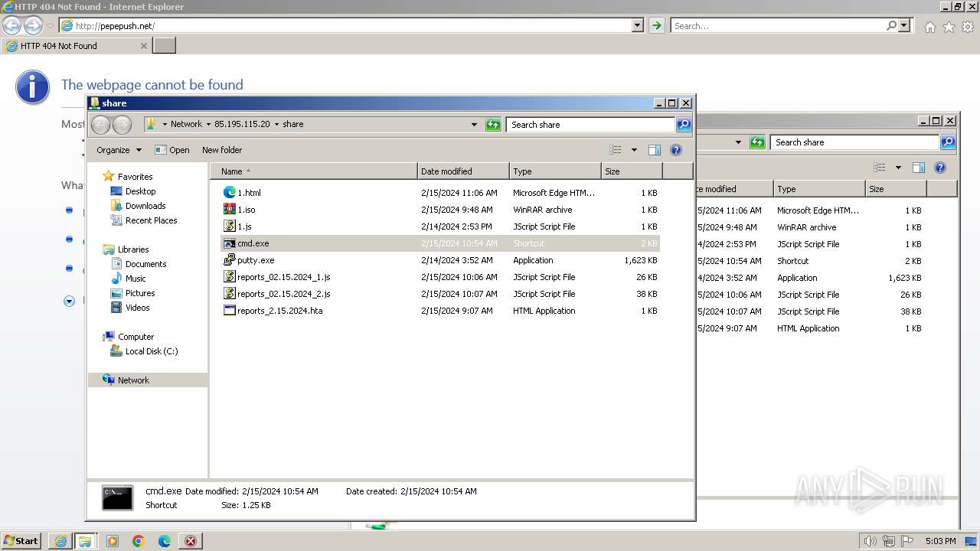Select Favorites in navigation pane
This screenshot has width=980, height=551.
pyautogui.click(x=128, y=177)
